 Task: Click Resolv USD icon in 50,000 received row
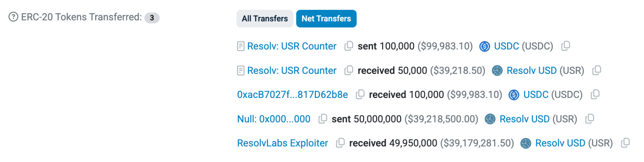(497, 70)
